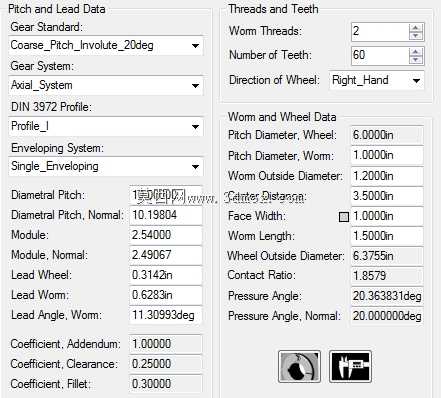Click the 'Worm and Wheel Data' group label
Image resolution: width=441 pixels, height=398 pixels.
point(282,117)
